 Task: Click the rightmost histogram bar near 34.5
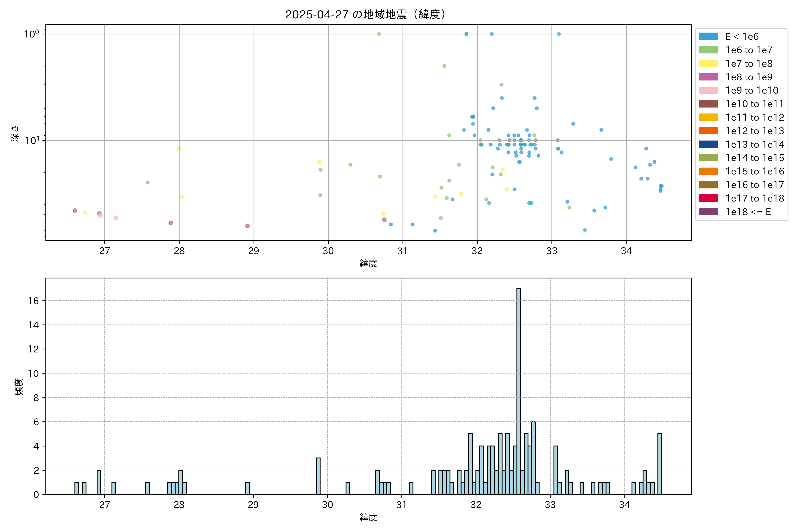click(660, 464)
